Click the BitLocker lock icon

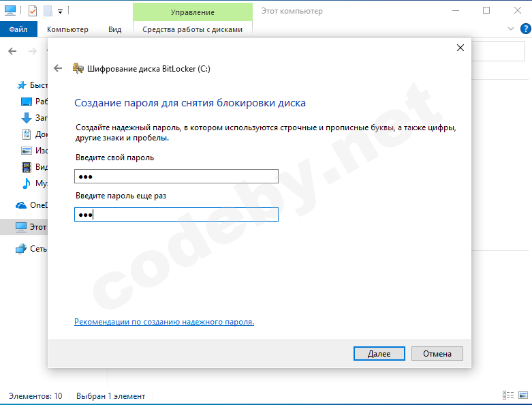click(78, 68)
